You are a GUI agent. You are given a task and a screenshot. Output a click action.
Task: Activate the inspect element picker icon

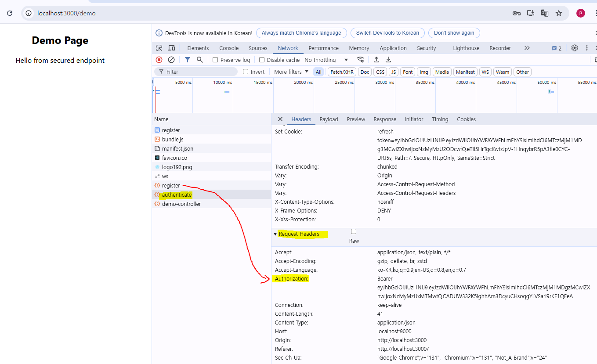159,48
